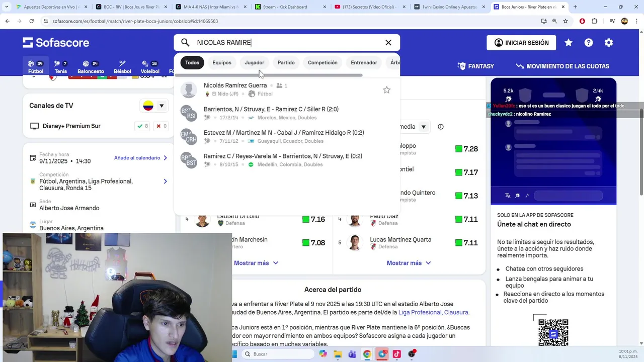Select the Competición search filter
Viewport: 644px width, 362px height.
pos(323,63)
